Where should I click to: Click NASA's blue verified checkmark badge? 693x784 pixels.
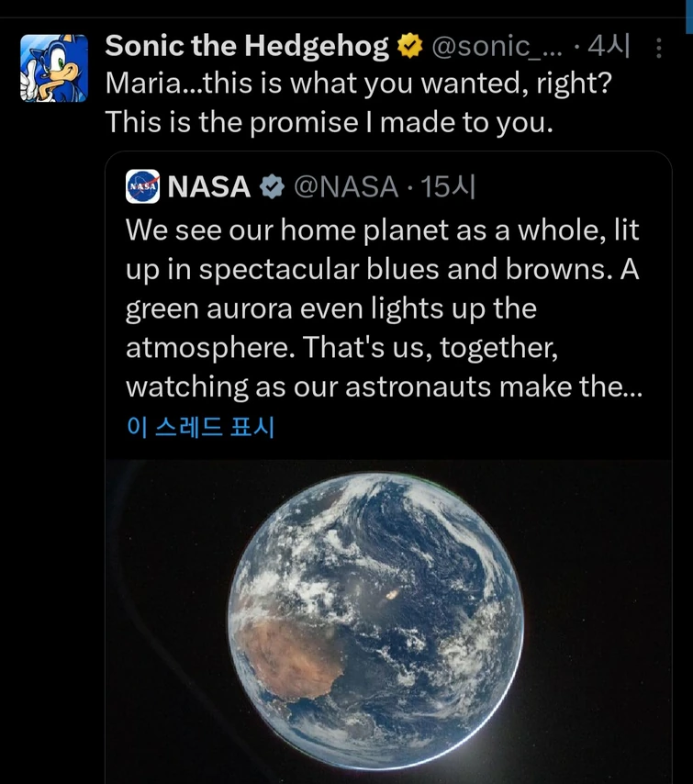click(272, 187)
